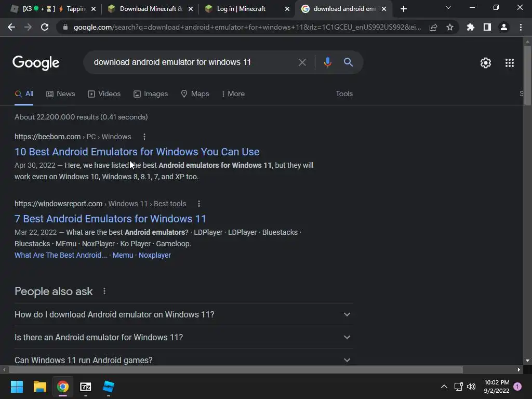This screenshot has height=399, width=532.
Task: Select the All results tab
Action: 24,94
